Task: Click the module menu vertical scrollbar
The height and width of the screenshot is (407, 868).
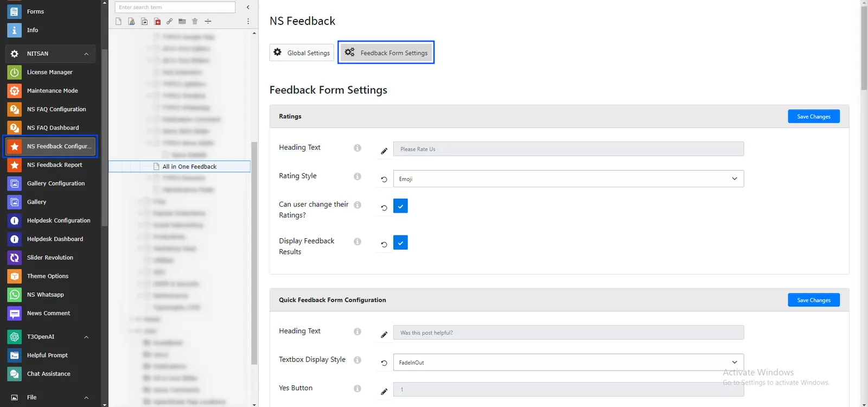Action: click(105, 137)
